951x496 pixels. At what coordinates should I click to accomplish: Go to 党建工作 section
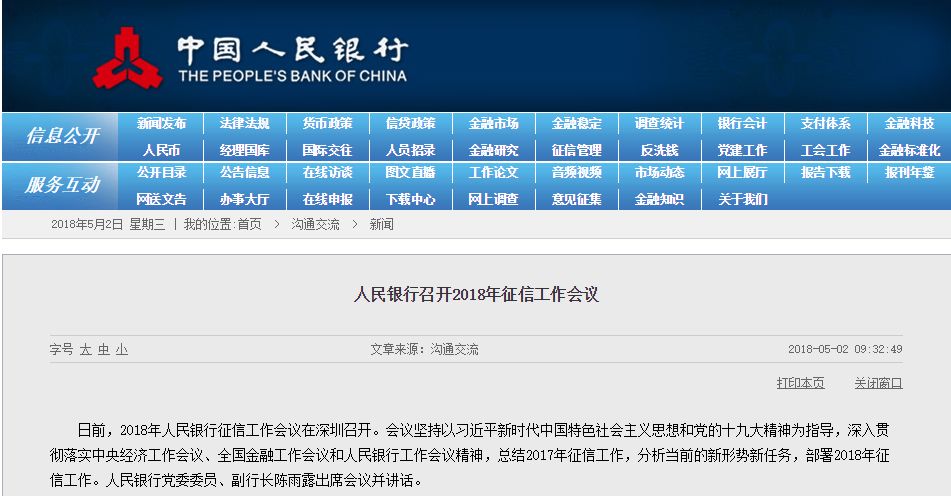point(742,150)
